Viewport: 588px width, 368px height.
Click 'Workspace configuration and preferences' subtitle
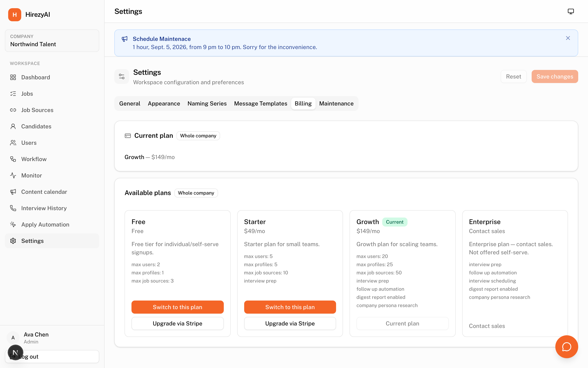click(x=189, y=83)
